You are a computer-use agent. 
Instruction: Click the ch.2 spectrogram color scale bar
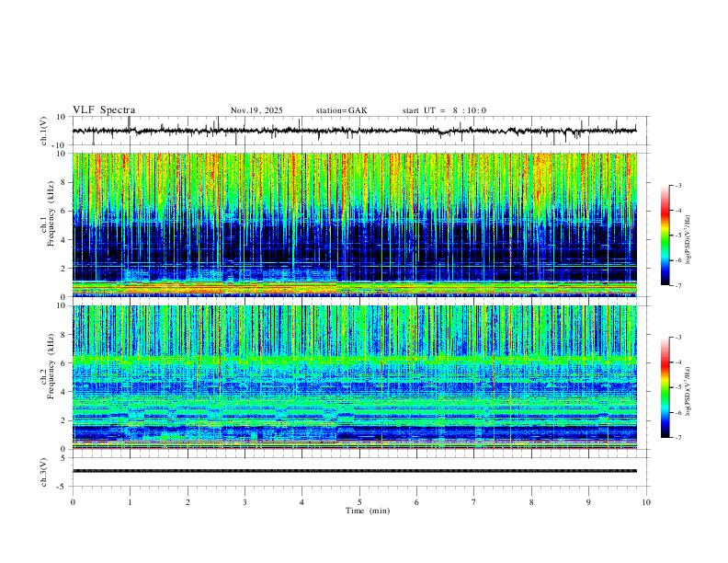coord(665,387)
